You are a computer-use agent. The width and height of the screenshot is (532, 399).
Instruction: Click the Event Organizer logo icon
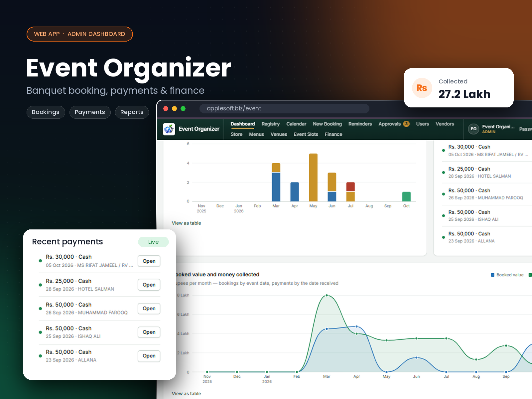[x=169, y=129]
